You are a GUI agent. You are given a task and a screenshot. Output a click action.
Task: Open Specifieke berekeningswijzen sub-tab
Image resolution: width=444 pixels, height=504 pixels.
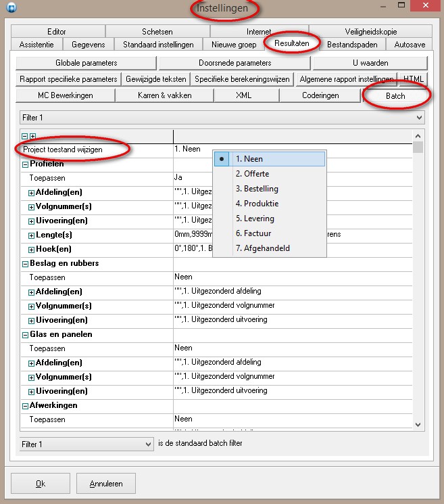tap(242, 79)
